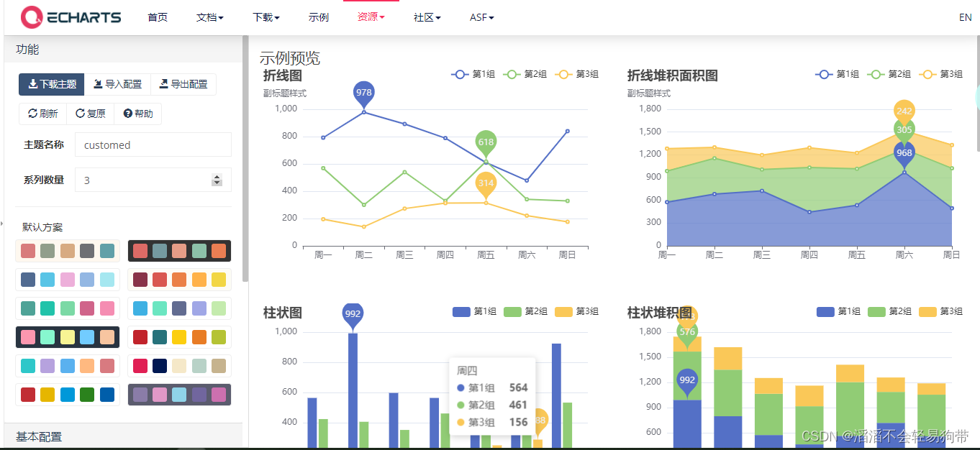Click the 978 marker pin on line chart

click(x=364, y=93)
